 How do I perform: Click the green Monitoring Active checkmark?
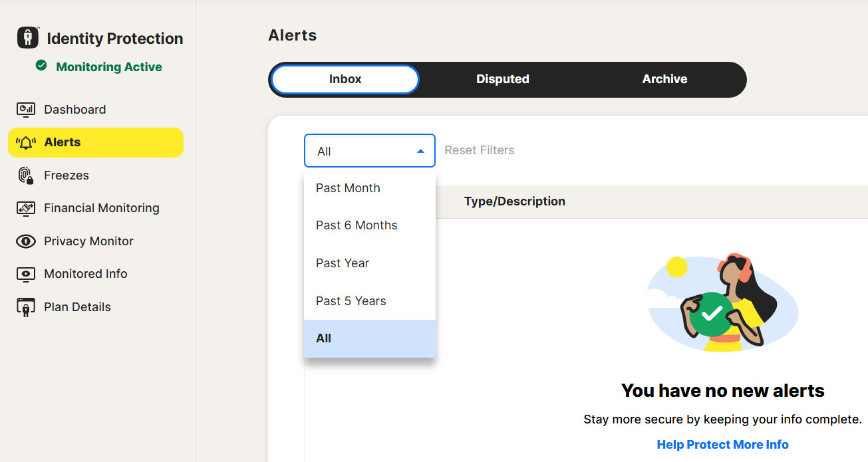tap(41, 66)
